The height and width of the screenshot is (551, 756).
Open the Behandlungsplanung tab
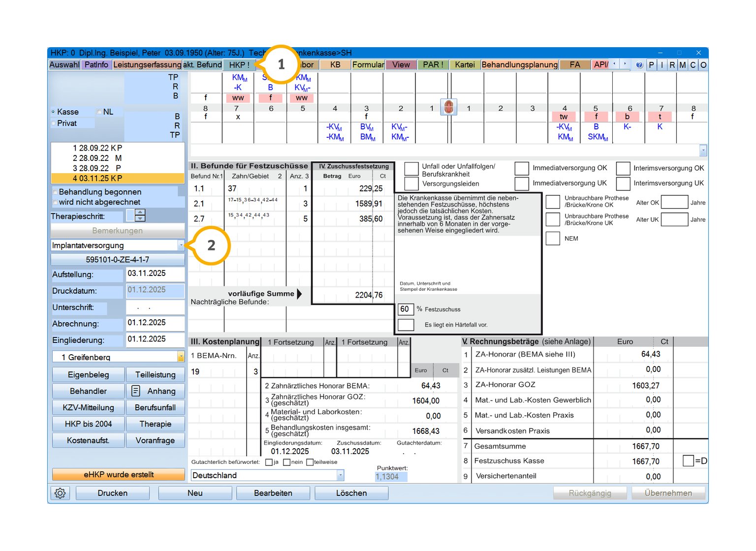(519, 65)
